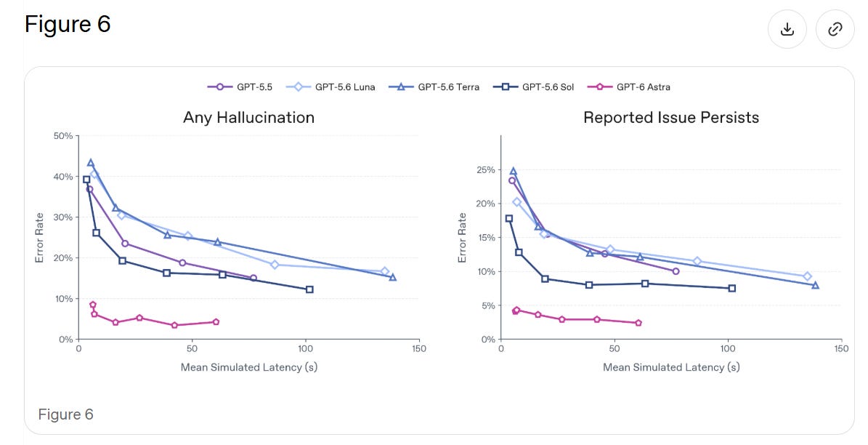Select the Any Hallucination chart title
The image size is (868, 445).
point(248,118)
